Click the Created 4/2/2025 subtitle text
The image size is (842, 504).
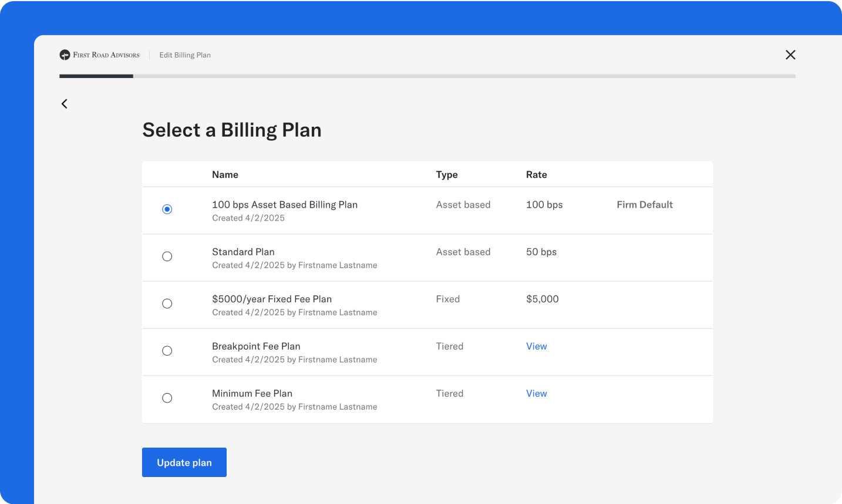click(x=248, y=218)
